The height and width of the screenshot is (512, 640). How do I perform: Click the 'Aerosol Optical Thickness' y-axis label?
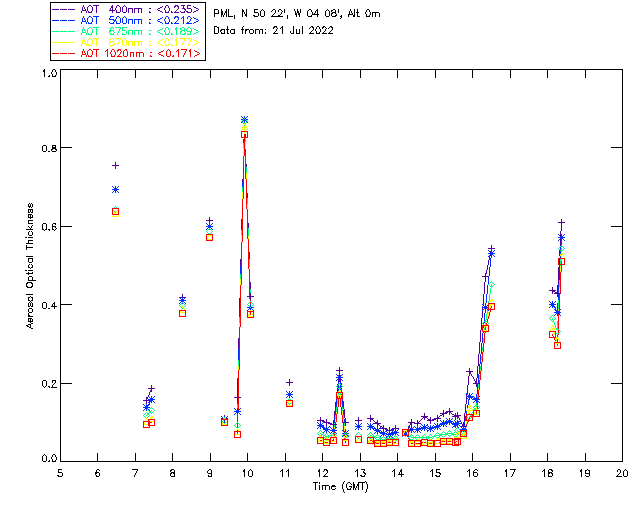(x=30, y=266)
